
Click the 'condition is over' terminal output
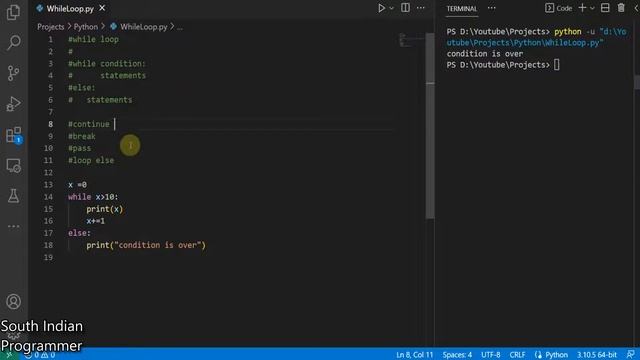click(x=484, y=54)
